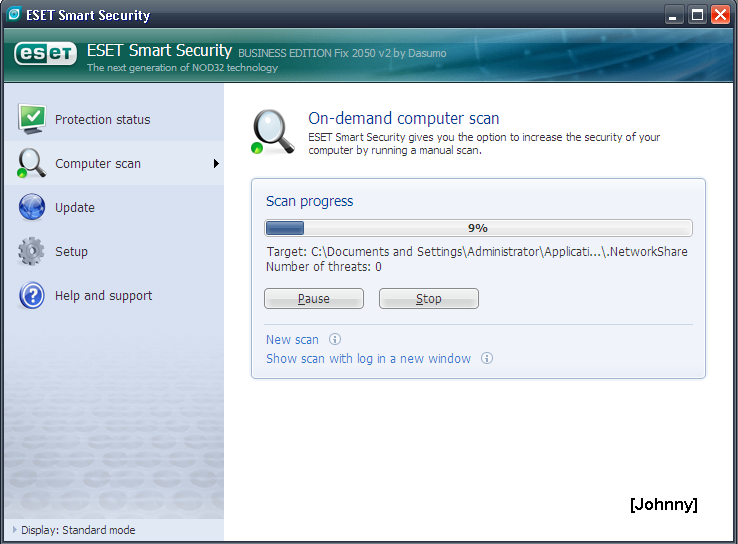The height and width of the screenshot is (544, 738).
Task: Click the large magnifier icon beside On-demand scan heading
Action: pos(273,132)
